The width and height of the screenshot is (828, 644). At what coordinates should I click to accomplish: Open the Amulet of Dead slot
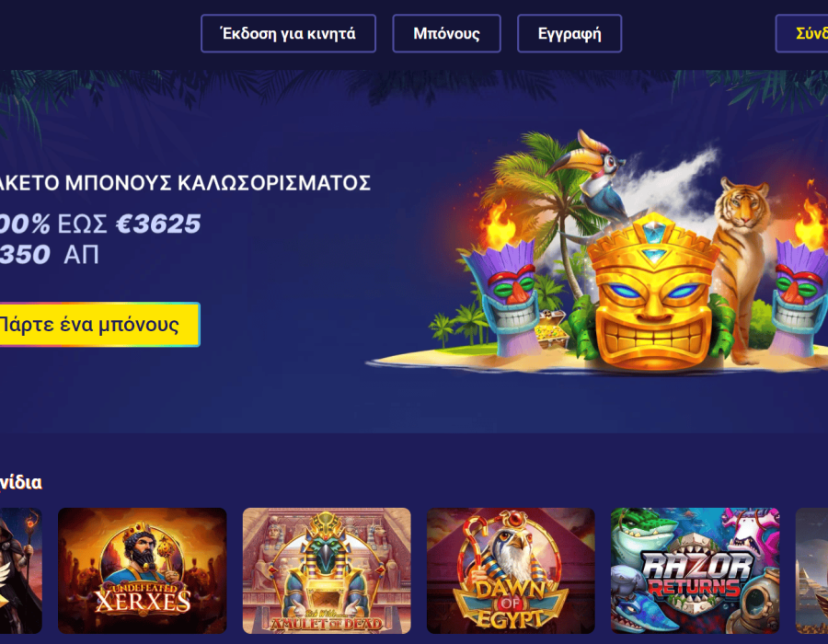(327, 570)
